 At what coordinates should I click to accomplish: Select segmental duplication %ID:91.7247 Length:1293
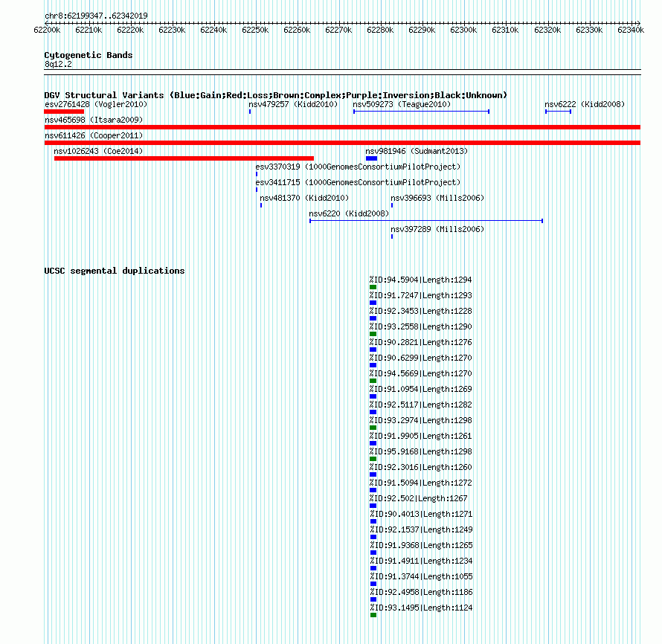[420, 295]
